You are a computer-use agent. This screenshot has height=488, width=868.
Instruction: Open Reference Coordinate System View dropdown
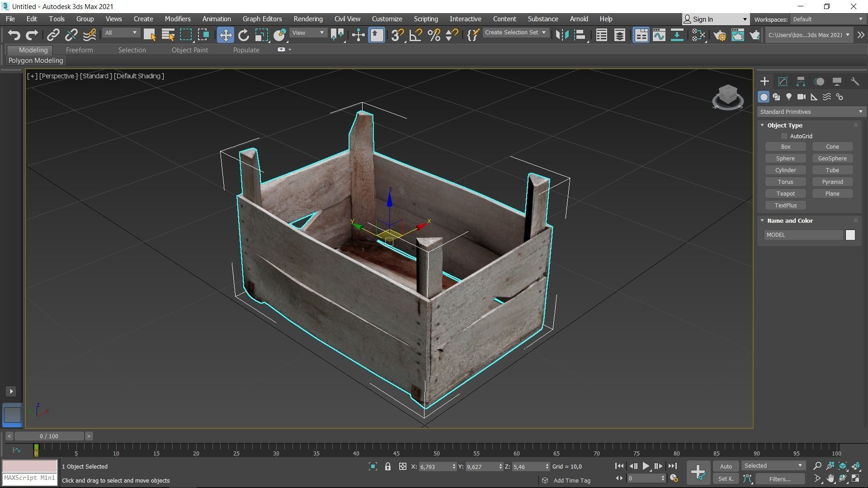[x=308, y=33]
